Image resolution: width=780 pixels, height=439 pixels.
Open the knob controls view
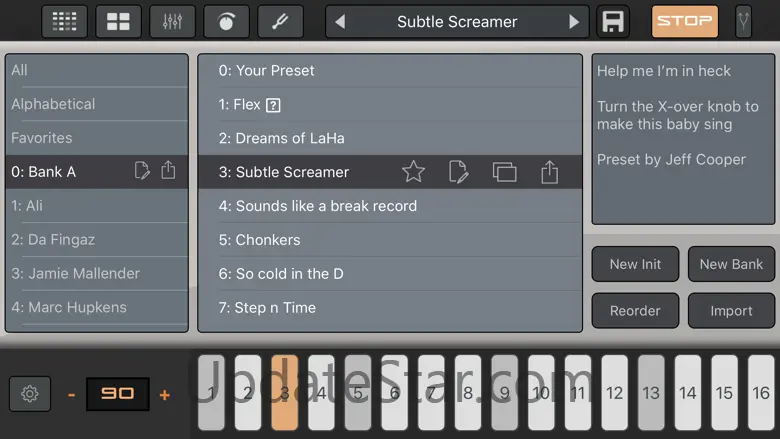226,21
